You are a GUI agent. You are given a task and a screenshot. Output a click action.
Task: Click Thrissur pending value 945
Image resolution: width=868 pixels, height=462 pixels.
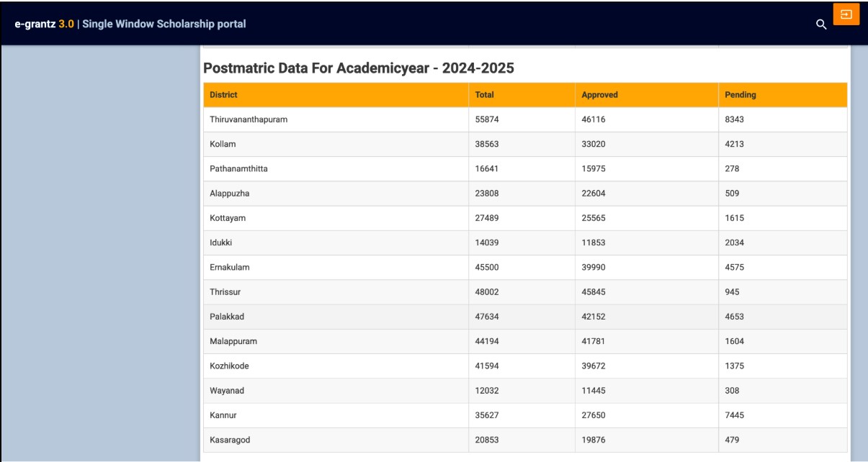click(x=733, y=292)
